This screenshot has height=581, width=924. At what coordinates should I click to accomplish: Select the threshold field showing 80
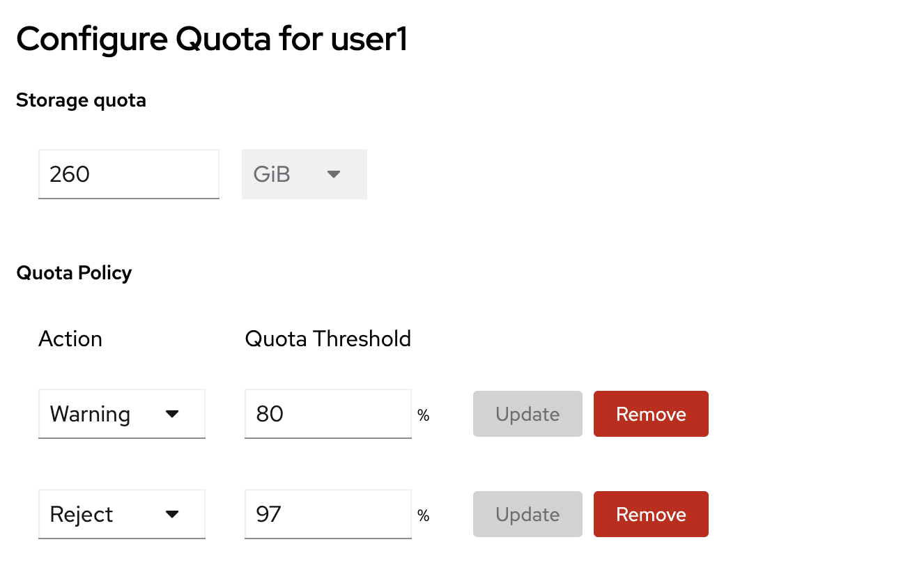328,414
